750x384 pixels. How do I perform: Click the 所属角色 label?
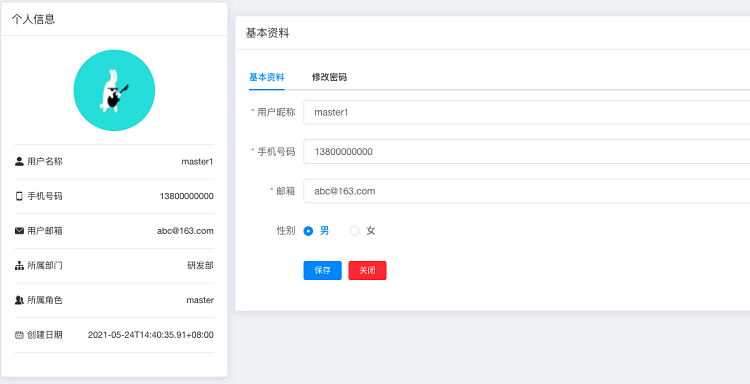point(44,300)
